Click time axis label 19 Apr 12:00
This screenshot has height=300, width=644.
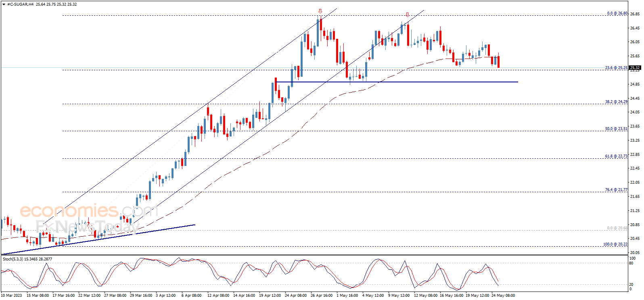point(270,296)
